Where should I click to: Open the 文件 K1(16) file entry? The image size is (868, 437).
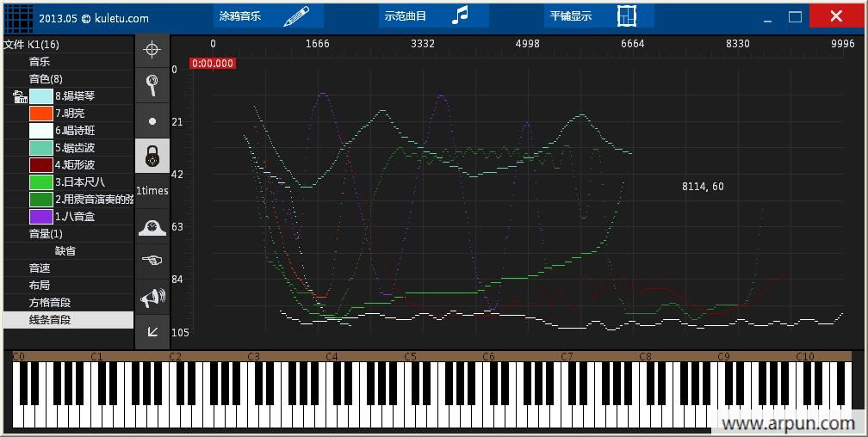[x=32, y=45]
